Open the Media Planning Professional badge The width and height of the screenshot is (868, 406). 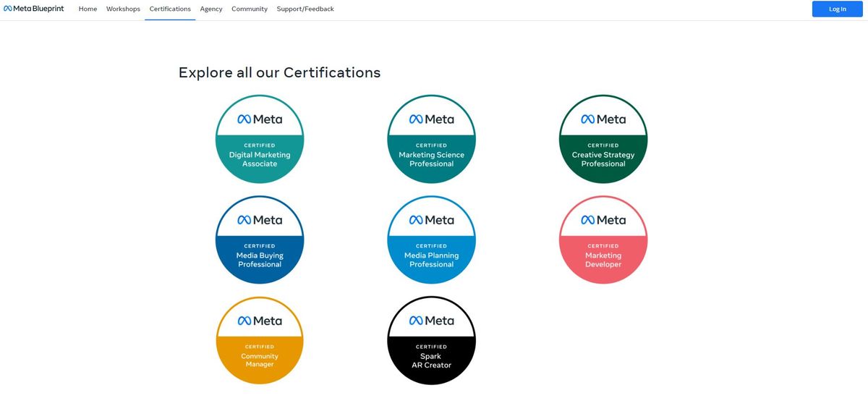[432, 240]
